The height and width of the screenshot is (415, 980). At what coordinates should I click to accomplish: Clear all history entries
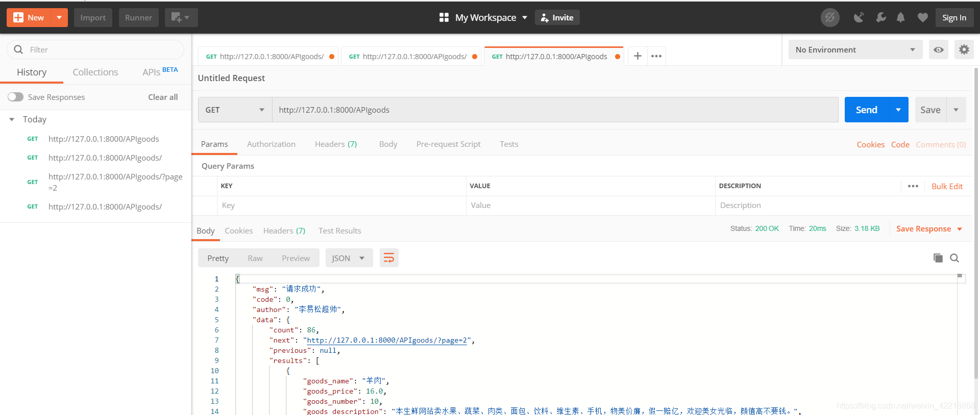(163, 97)
